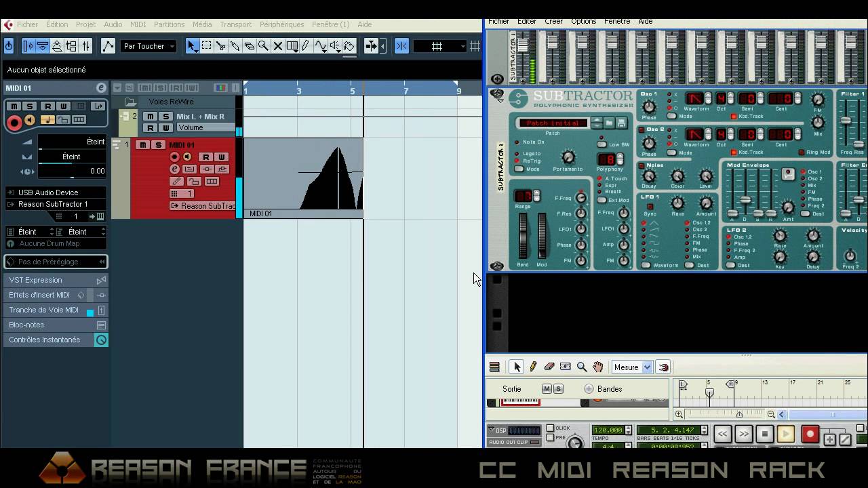Open the Périphériques menu
Image resolution: width=868 pixels, height=488 pixels.
[281, 24]
